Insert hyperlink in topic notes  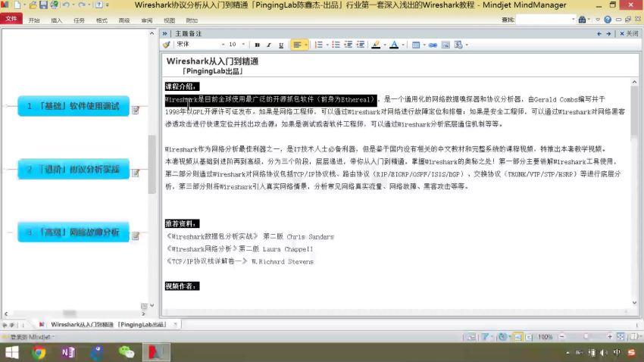click(433, 45)
